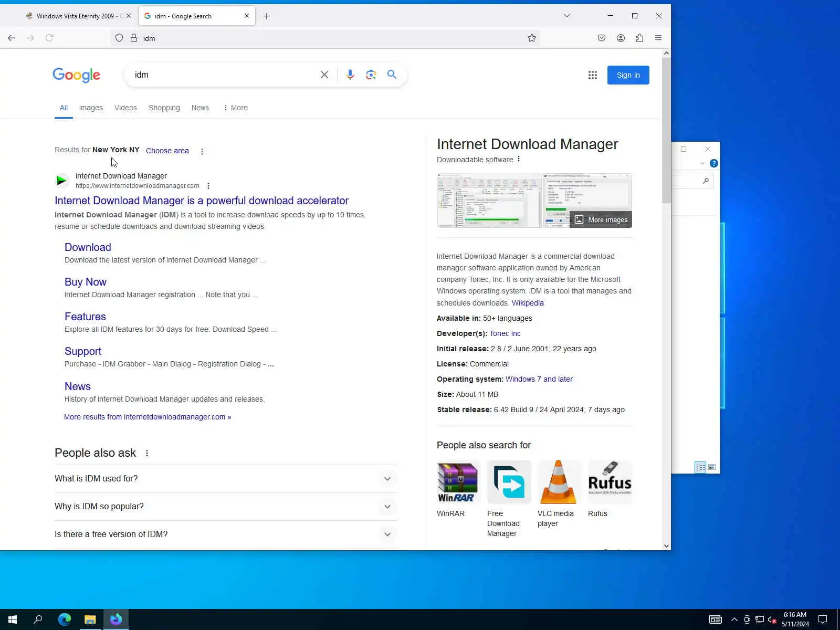Open the Features sitelink

[85, 317]
